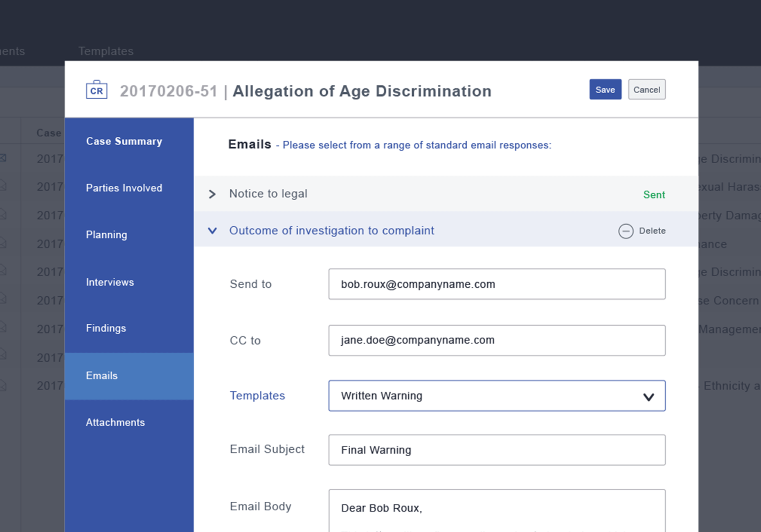This screenshot has width=761, height=532.
Task: Click the CC to email field
Action: pos(497,340)
